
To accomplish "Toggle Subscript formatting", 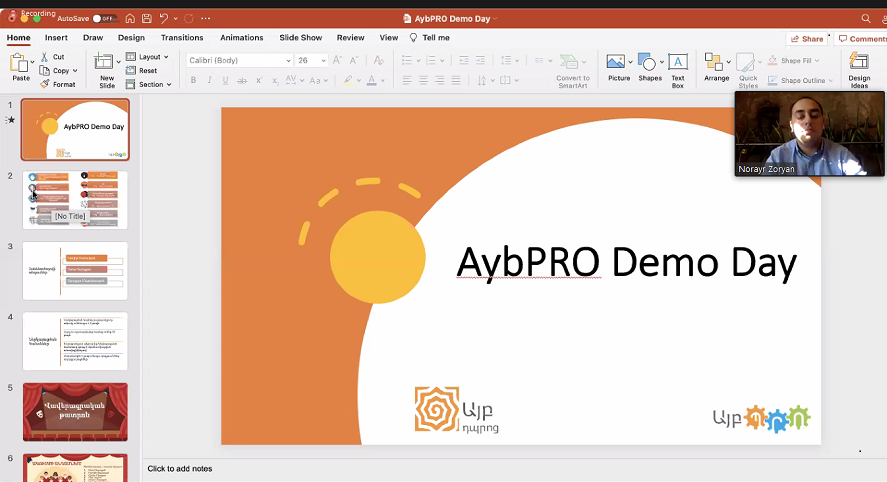I will (275, 80).
